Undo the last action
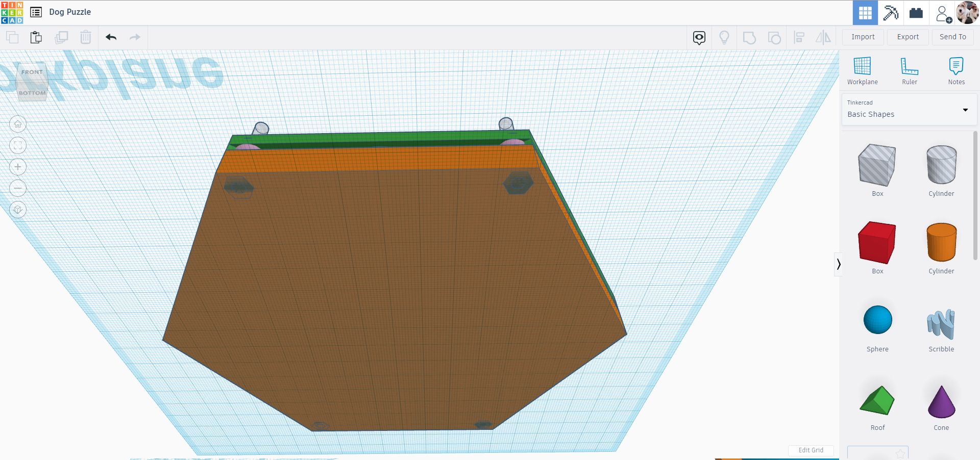Screen dimensions: 980x460 111,37
